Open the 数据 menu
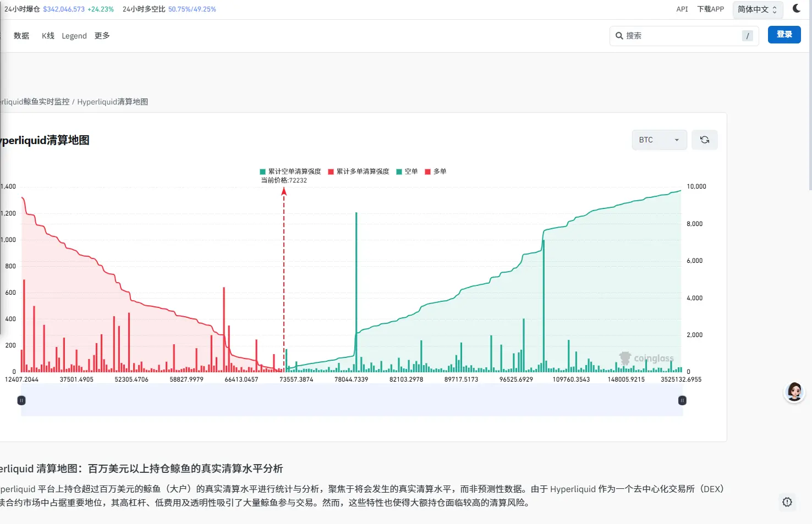This screenshot has height=524, width=812. (21, 36)
